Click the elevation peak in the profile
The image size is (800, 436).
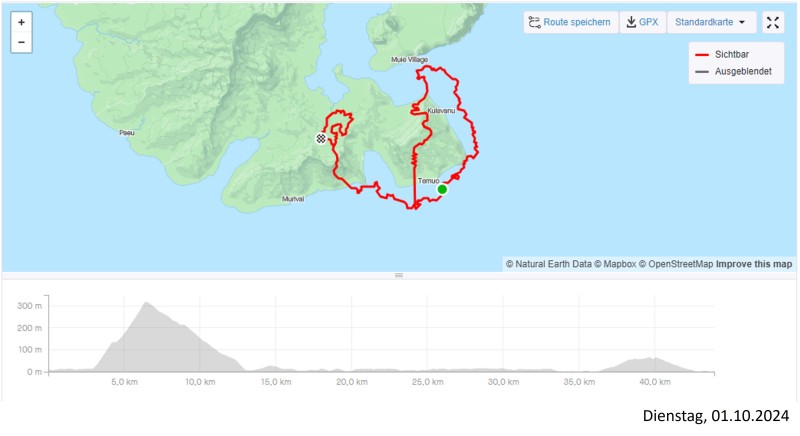[147, 303]
